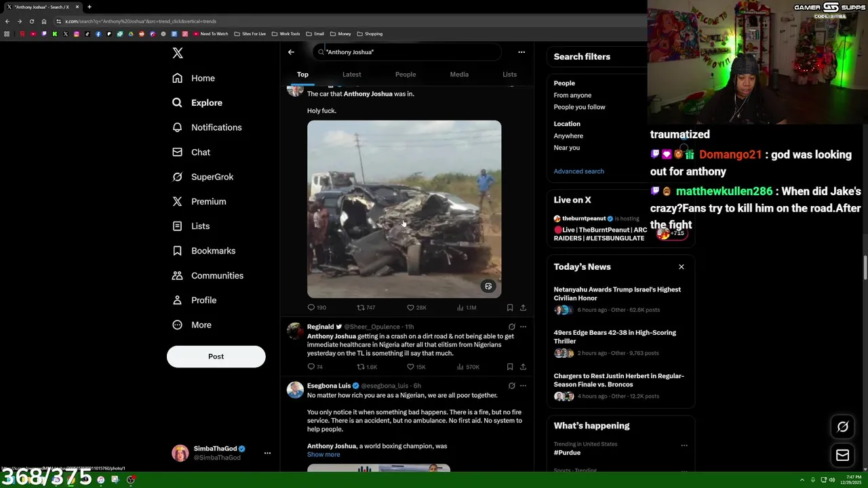The height and width of the screenshot is (488, 868).
Task: Open the floating Grok button
Action: coord(843,426)
